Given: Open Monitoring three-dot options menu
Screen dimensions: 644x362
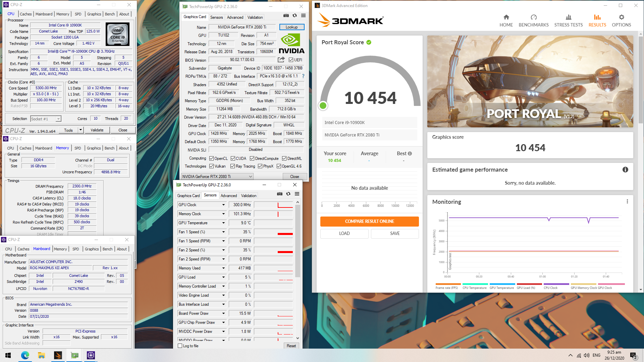Looking at the screenshot, I should pos(627,201).
